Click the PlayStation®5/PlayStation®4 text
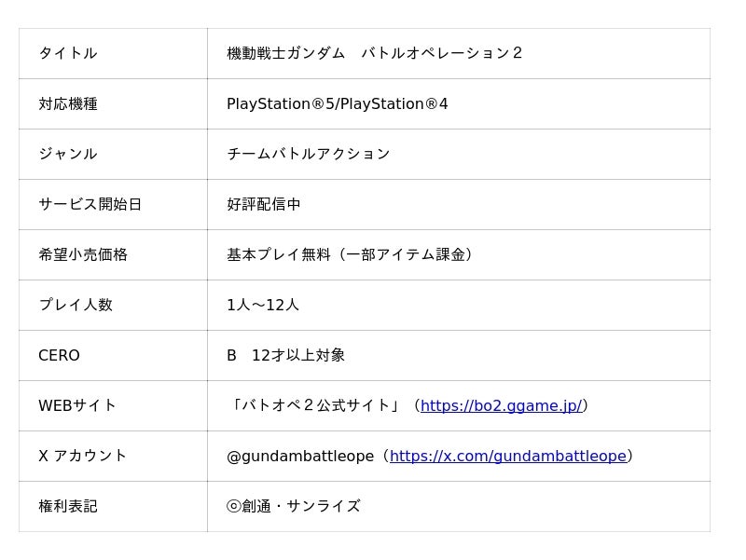746x560 pixels. click(337, 103)
